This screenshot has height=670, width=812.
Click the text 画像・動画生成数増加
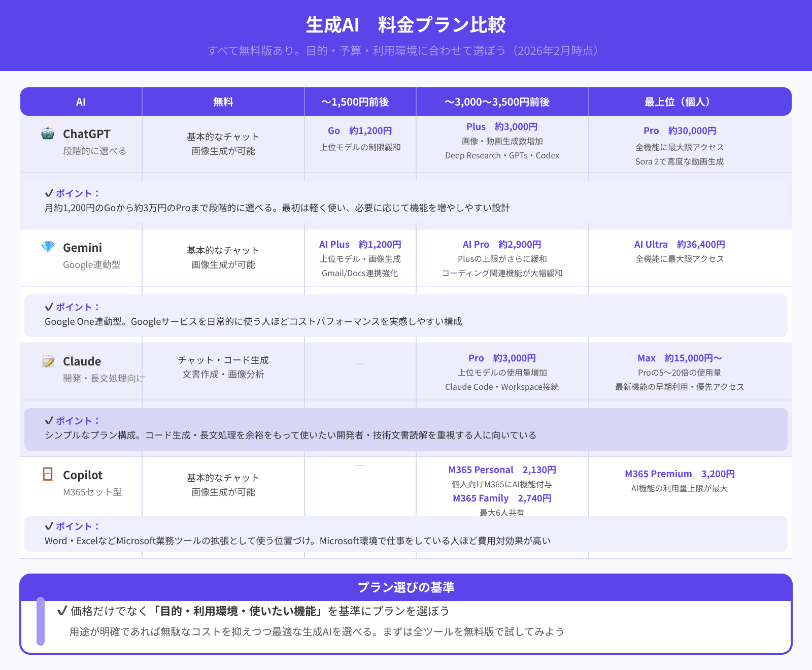click(502, 141)
